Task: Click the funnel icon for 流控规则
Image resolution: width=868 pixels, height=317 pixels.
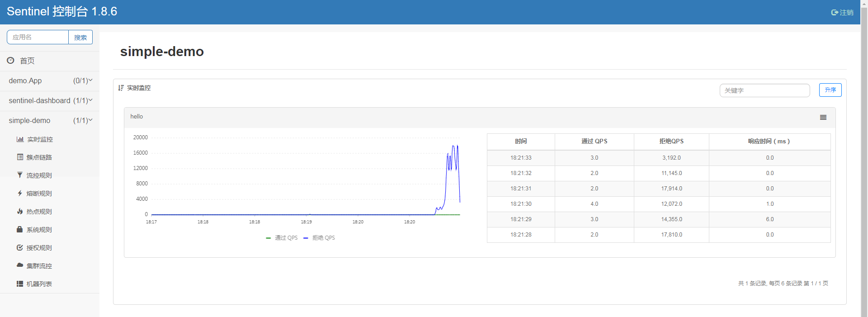Action: [x=20, y=175]
